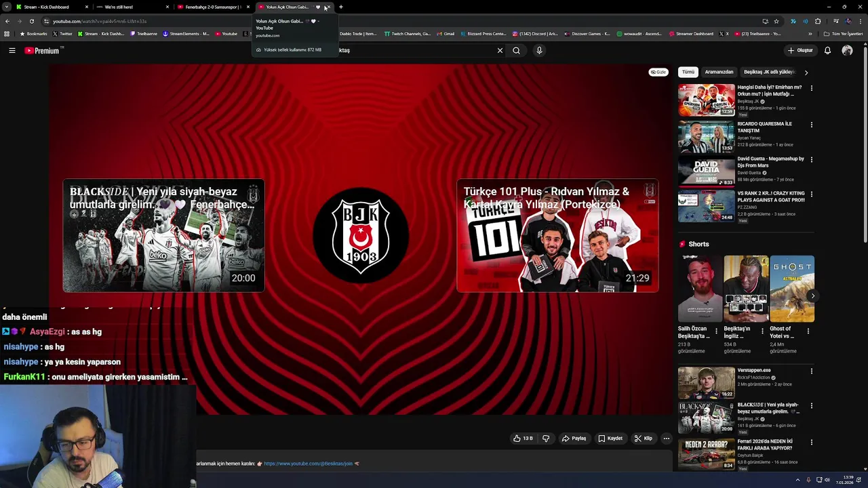Open YouTube notifications bell

tap(827, 50)
